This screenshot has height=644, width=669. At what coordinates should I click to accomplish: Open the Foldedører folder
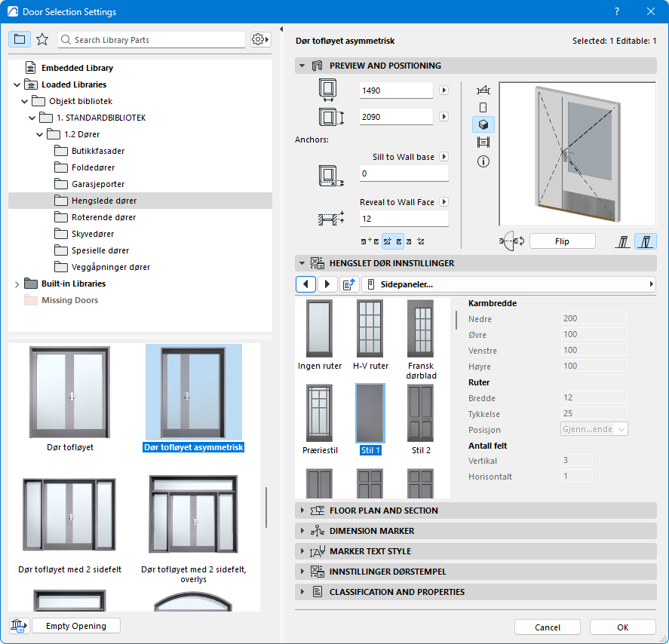(93, 167)
